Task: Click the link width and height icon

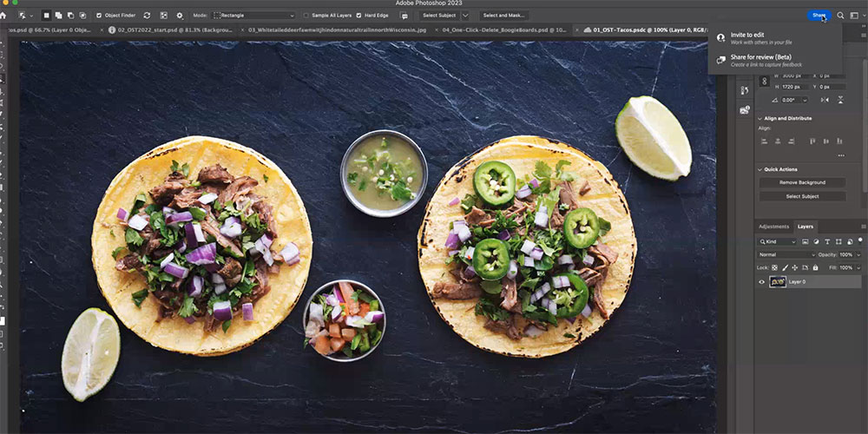Action: coord(765,81)
